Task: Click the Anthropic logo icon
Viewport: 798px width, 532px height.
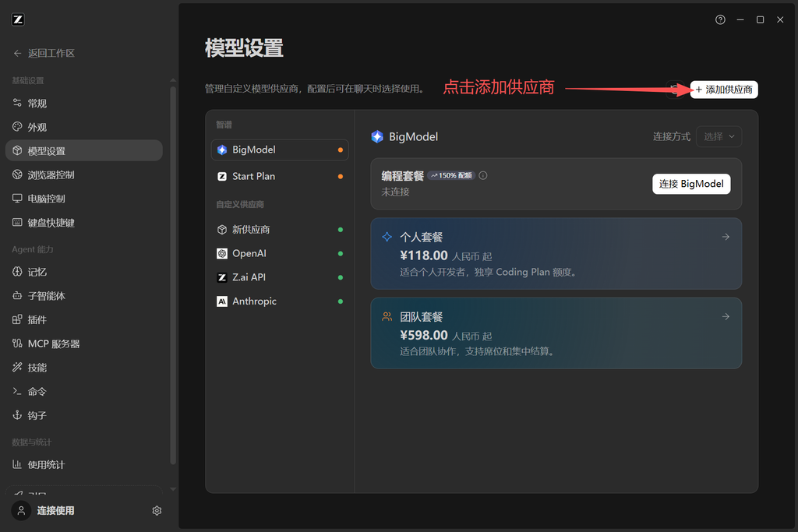Action: [x=222, y=301]
